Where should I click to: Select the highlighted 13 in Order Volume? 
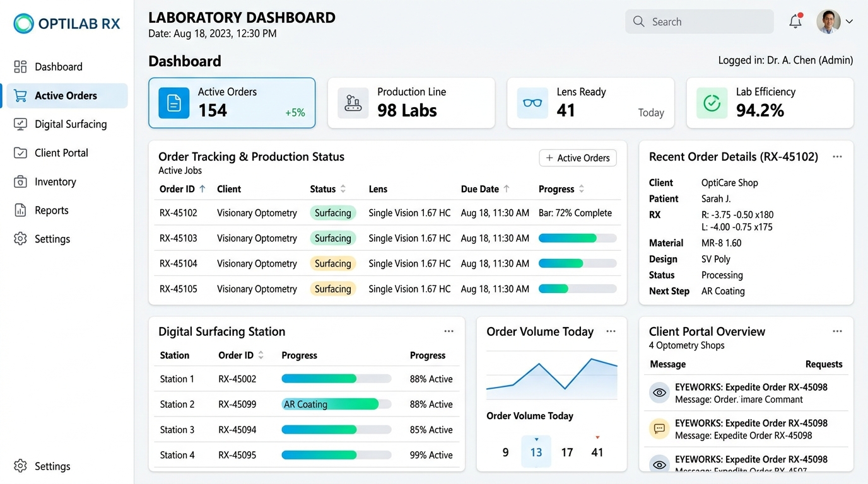click(536, 452)
